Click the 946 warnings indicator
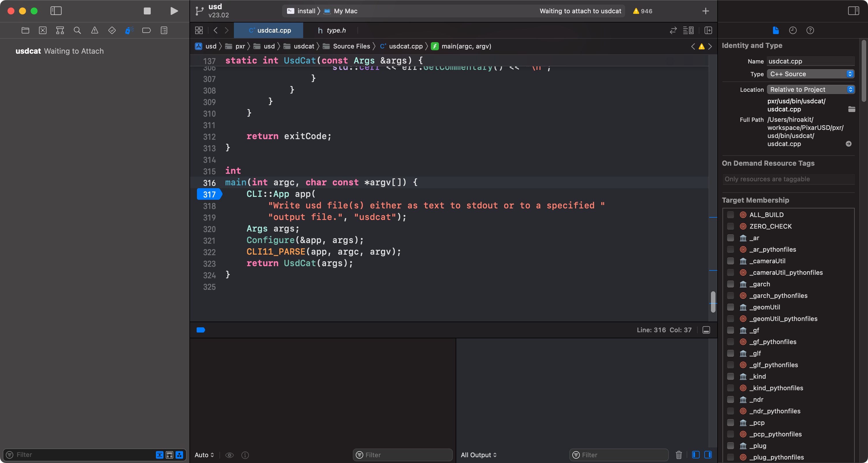868x463 pixels. click(642, 11)
